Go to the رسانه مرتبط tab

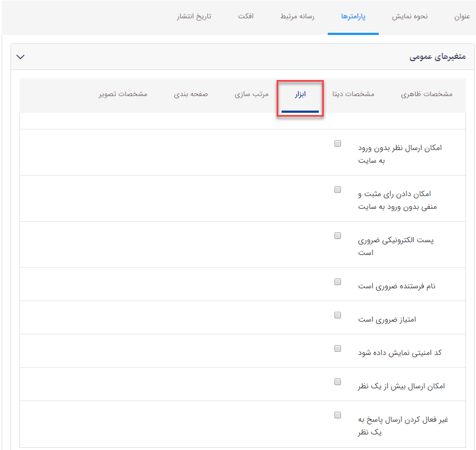coord(297,17)
